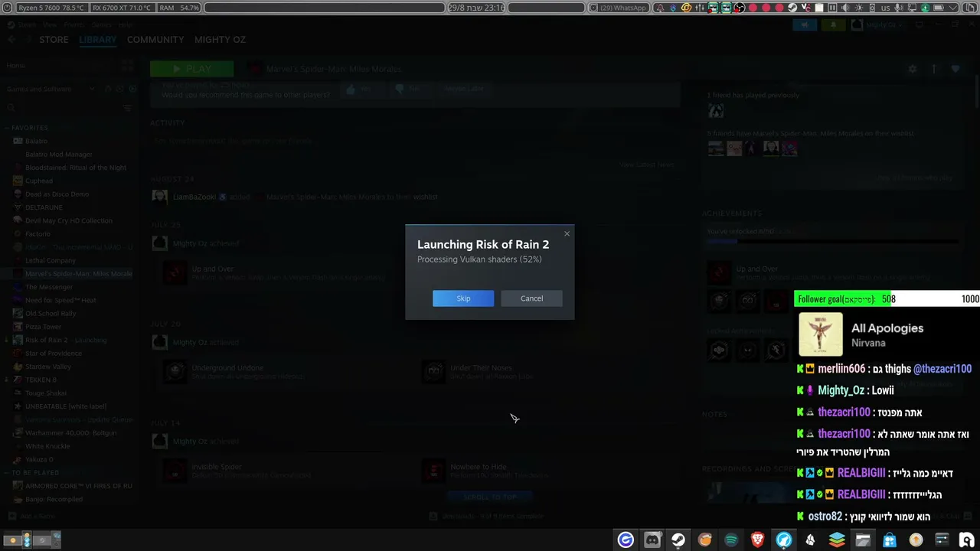This screenshot has width=980, height=551.
Task: Open the volume speaker tray icon
Action: tap(845, 8)
